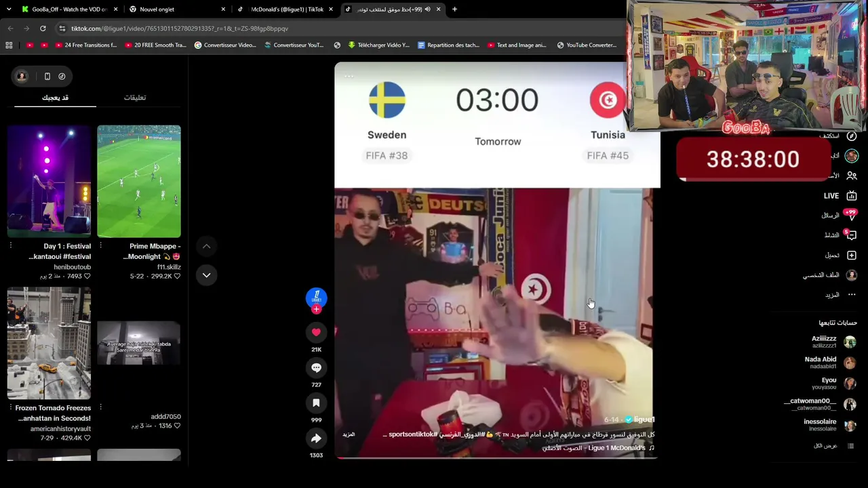Viewport: 868px width, 488px height.
Task: Go to next video with down chevron
Action: coord(206,275)
